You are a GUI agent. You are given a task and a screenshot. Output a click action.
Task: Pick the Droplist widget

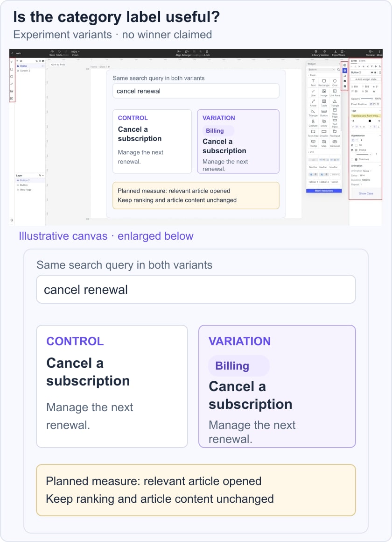click(324, 133)
